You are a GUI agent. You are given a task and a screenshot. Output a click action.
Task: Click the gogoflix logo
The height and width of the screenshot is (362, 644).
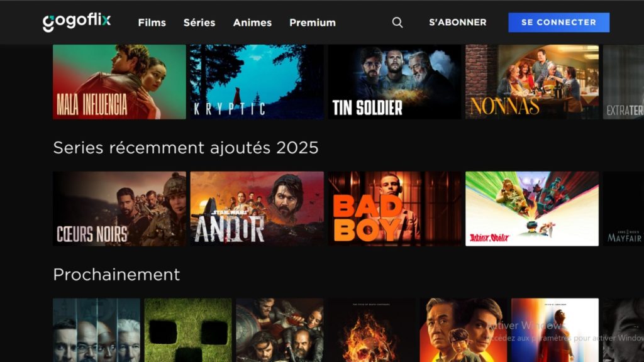(77, 22)
